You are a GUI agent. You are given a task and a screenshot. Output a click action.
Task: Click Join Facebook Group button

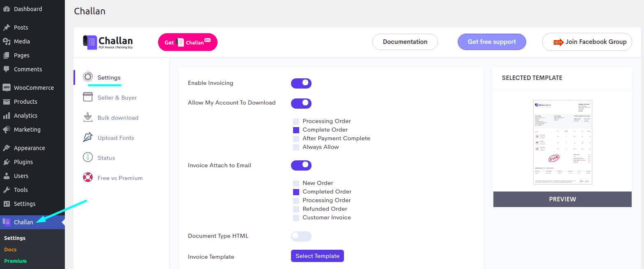pos(587,42)
